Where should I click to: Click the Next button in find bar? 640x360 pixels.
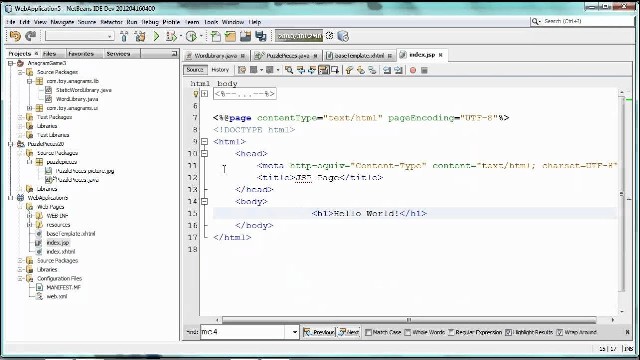tap(349, 332)
